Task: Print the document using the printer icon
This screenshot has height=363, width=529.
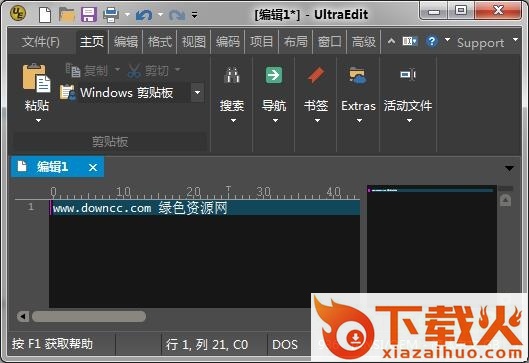Action: coord(111,15)
